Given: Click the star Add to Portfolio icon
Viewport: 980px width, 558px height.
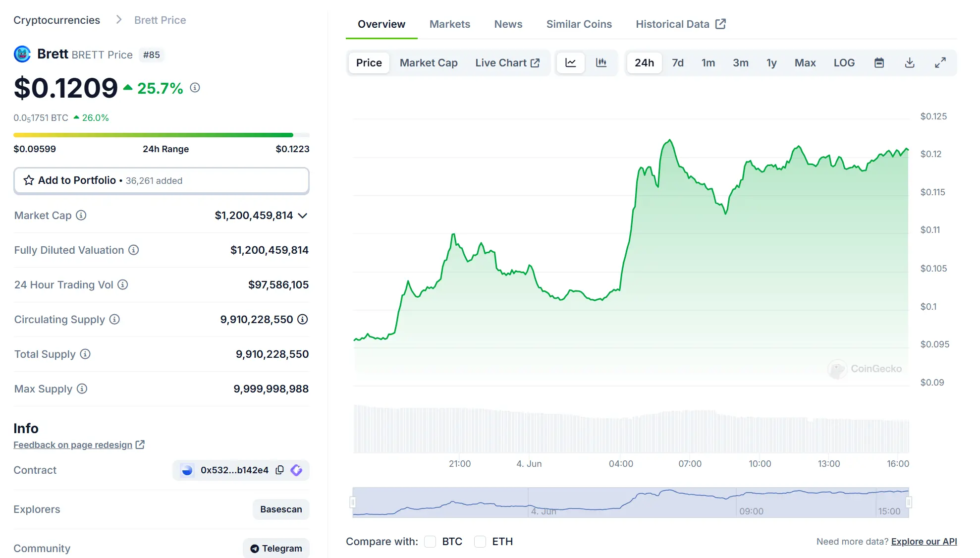Looking at the screenshot, I should point(29,180).
